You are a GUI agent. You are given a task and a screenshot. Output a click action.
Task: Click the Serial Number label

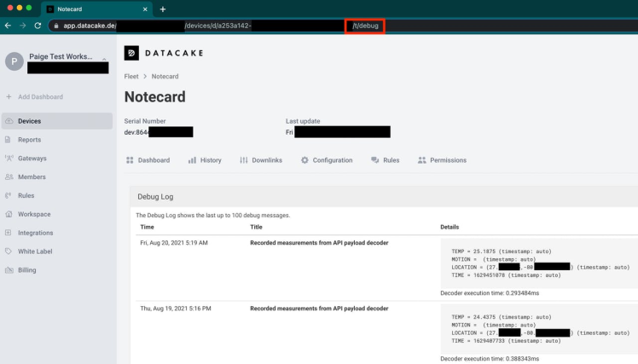click(145, 121)
